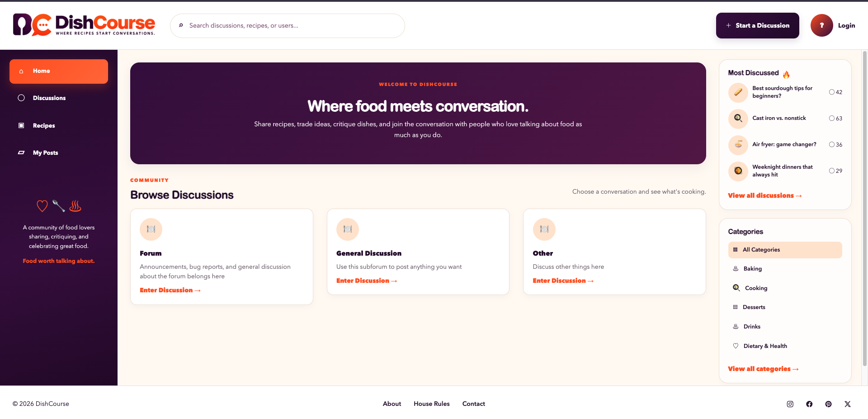868x419 pixels.
Task: Click the comment count 63 bubble
Action: [835, 119]
